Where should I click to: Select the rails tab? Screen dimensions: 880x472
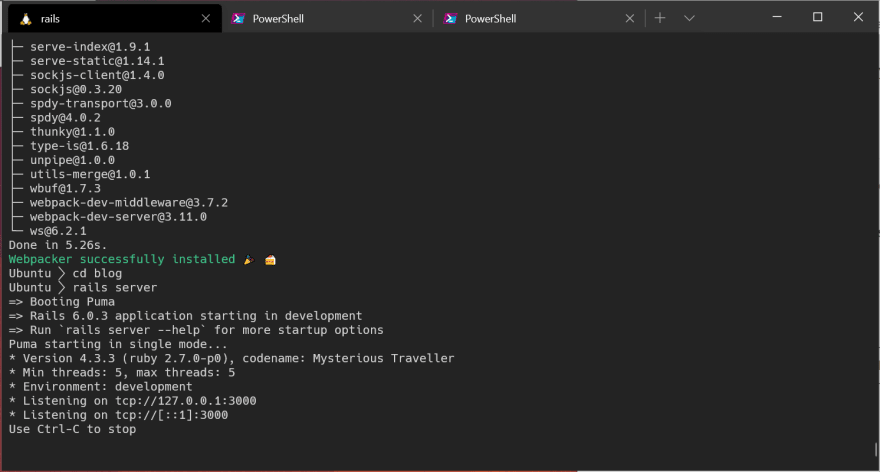point(115,19)
